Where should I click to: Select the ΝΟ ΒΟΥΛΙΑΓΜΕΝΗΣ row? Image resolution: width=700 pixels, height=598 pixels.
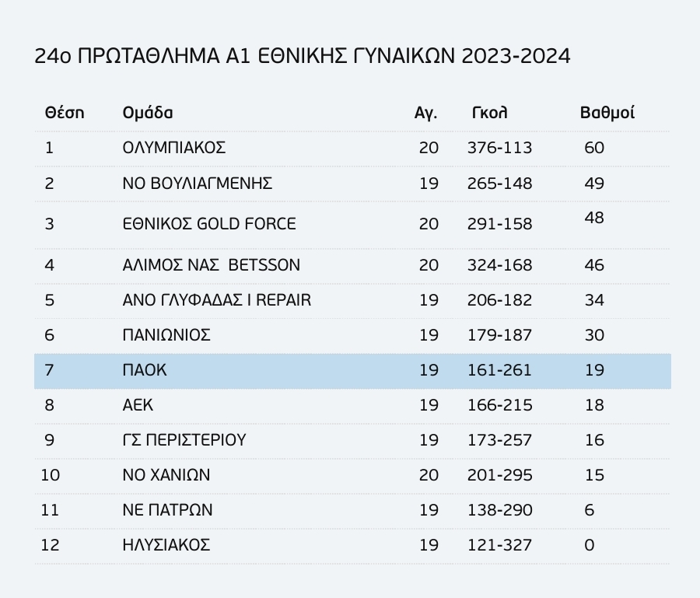352,184
